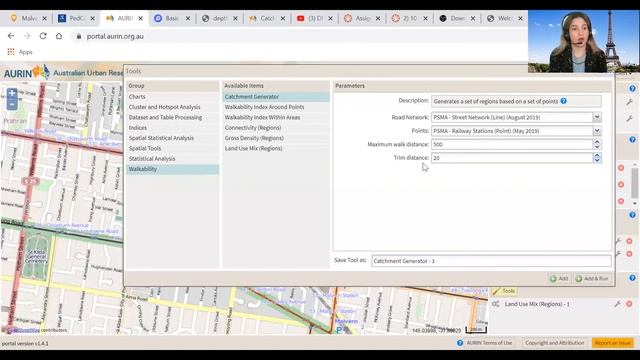The width and height of the screenshot is (640, 360).
Task: Open the Apps shortcut in bookmarks bar
Action: click(20, 52)
